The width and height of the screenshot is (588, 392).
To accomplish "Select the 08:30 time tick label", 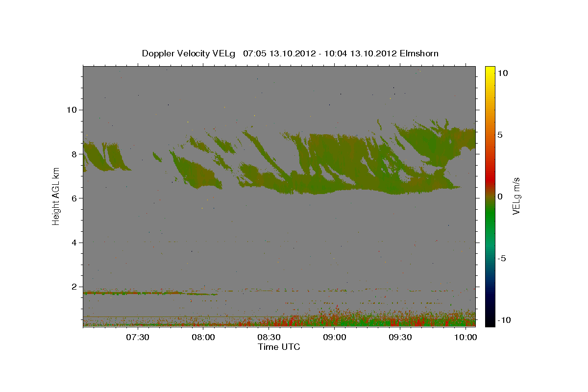I will click(269, 338).
